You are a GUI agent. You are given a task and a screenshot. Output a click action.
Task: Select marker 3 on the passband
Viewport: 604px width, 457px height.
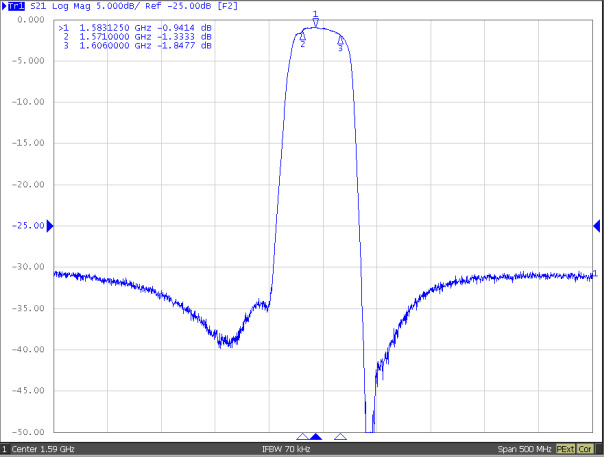pyautogui.click(x=340, y=41)
